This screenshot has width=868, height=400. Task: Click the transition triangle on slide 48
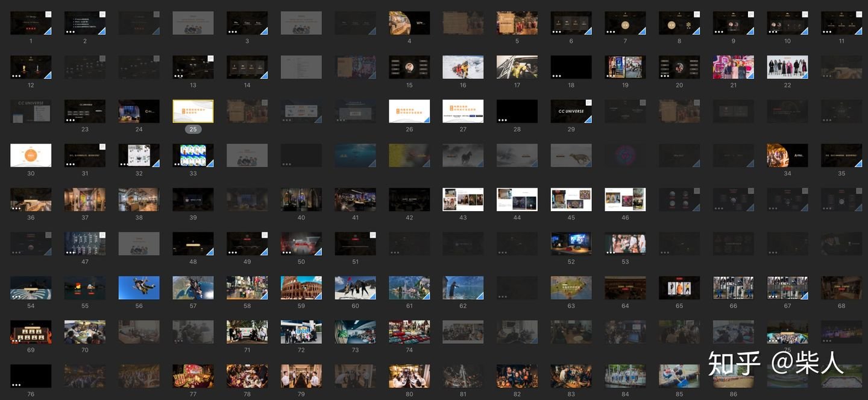(210, 252)
